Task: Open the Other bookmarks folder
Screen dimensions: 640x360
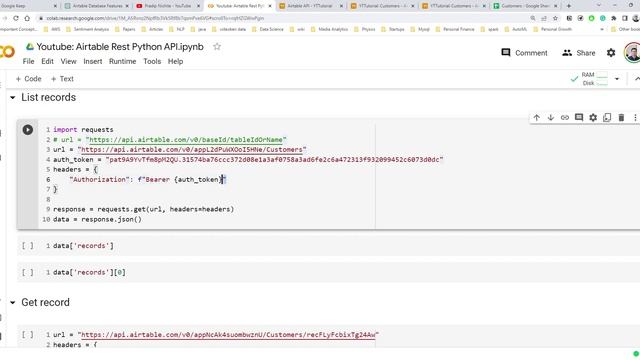Action: [624, 29]
